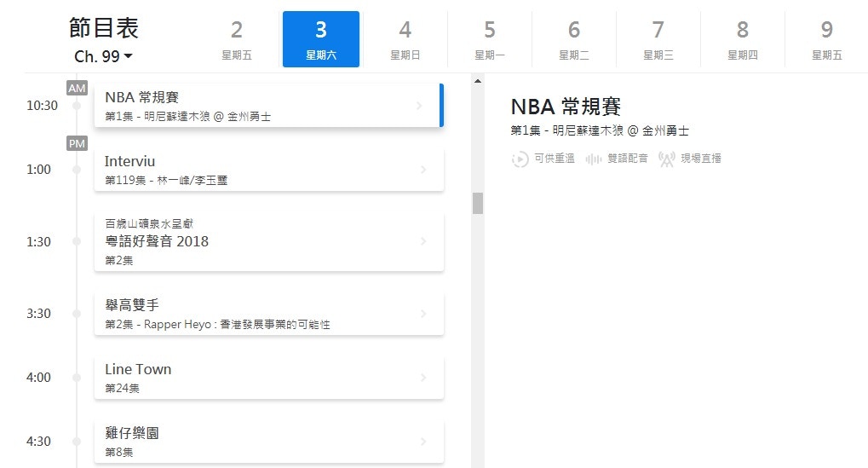The height and width of the screenshot is (468, 868).
Task: Click the schedule list scrollbar thumb
Action: point(478,203)
